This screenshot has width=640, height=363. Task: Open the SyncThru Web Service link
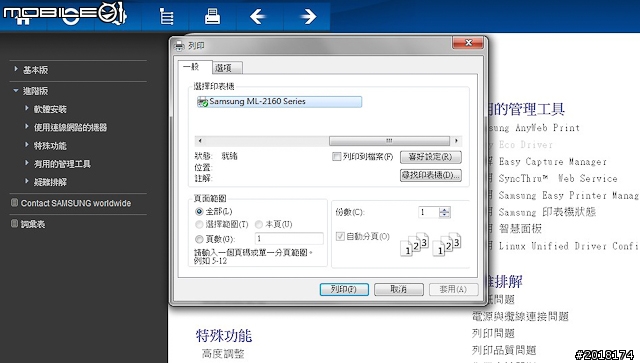click(x=558, y=178)
